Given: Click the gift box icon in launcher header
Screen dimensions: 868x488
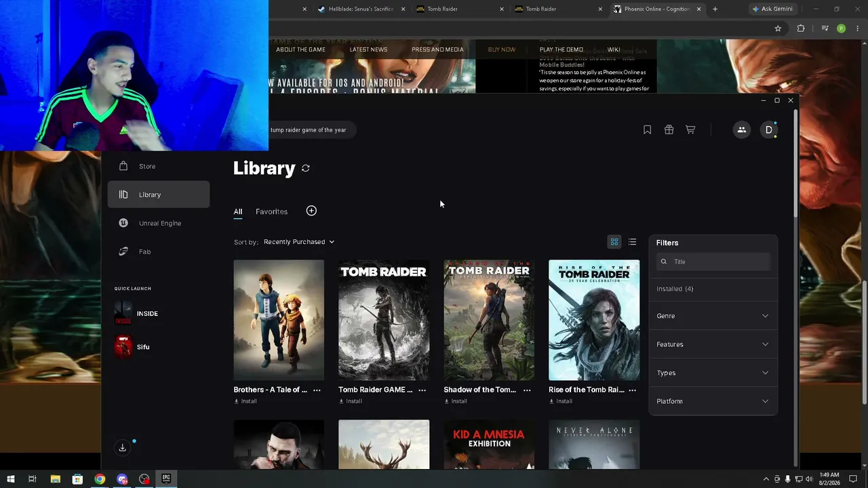Looking at the screenshot, I should coord(669,129).
